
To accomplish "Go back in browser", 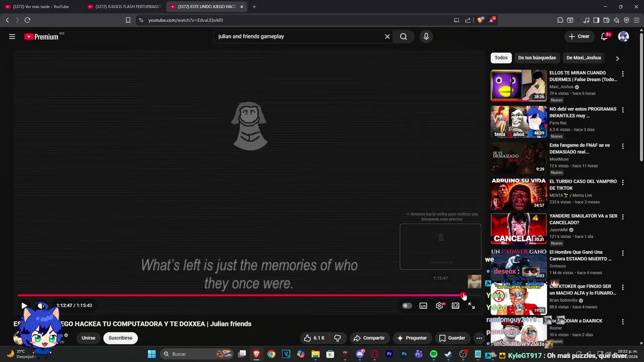I will pos(7,20).
